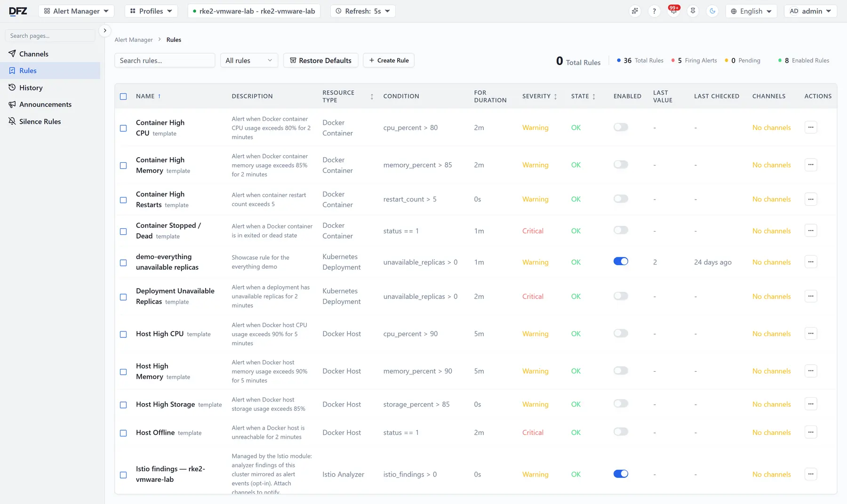Open actions menu for Istio findings rule
The image size is (847, 504).
click(810, 474)
